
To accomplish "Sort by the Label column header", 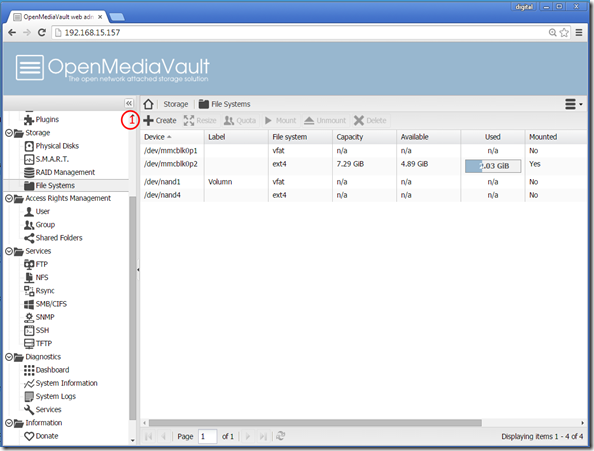I will pyautogui.click(x=236, y=137).
